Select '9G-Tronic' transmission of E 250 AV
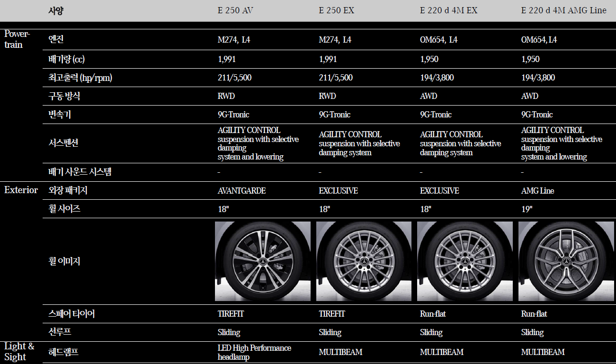Viewport: 616px width, 364px height. (233, 115)
